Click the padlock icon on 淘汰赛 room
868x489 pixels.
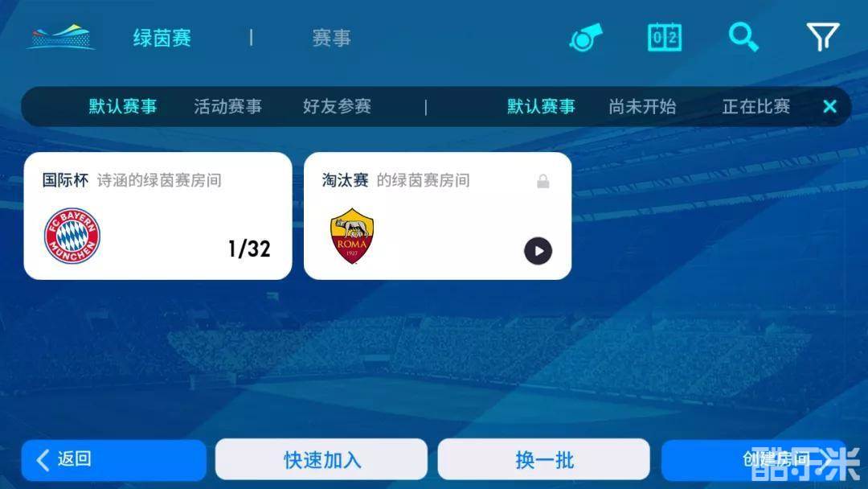[x=543, y=181]
